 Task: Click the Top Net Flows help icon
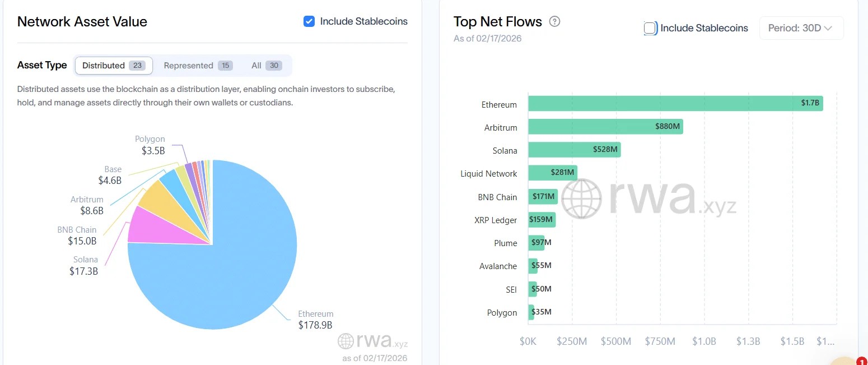554,22
